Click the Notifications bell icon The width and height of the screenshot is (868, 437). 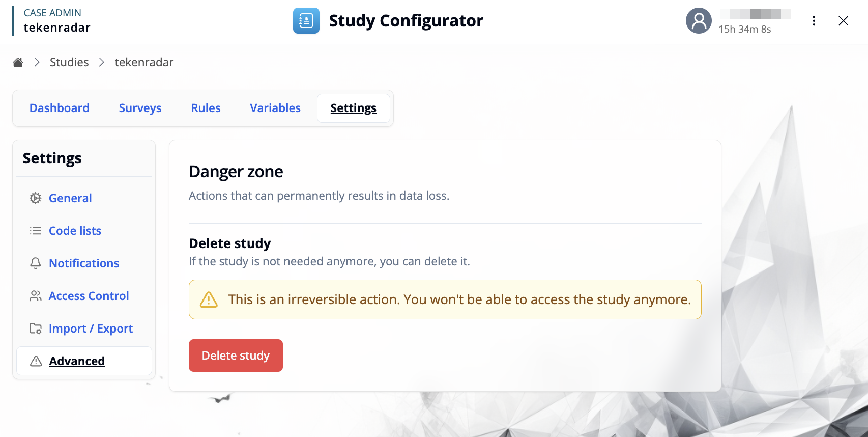35,263
